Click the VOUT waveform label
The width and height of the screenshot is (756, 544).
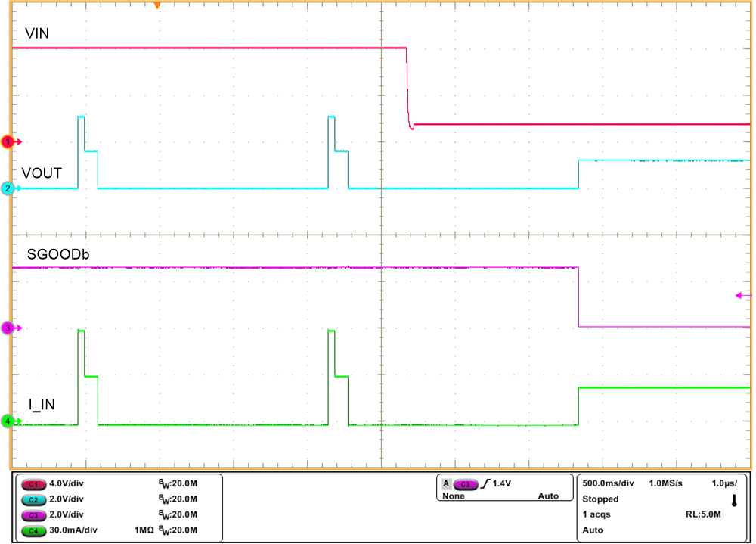point(39,173)
